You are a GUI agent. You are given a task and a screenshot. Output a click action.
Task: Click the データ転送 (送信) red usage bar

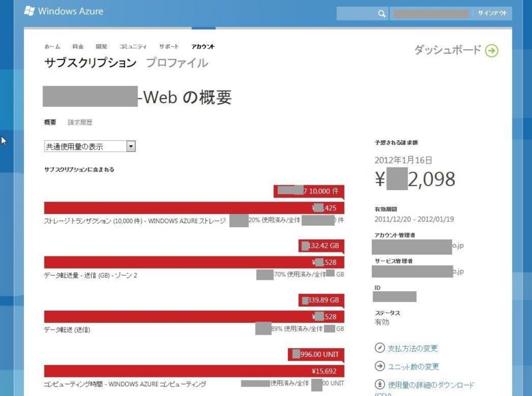(194, 317)
